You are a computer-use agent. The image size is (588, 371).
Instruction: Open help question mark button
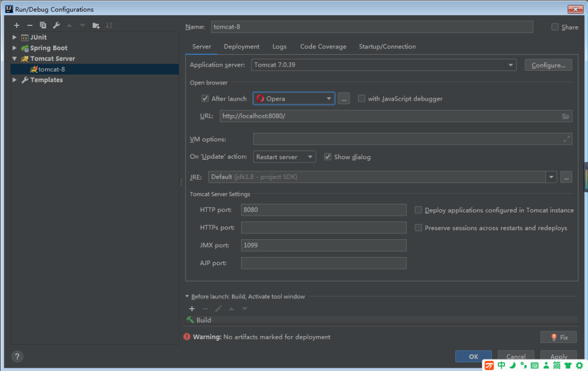tap(17, 356)
